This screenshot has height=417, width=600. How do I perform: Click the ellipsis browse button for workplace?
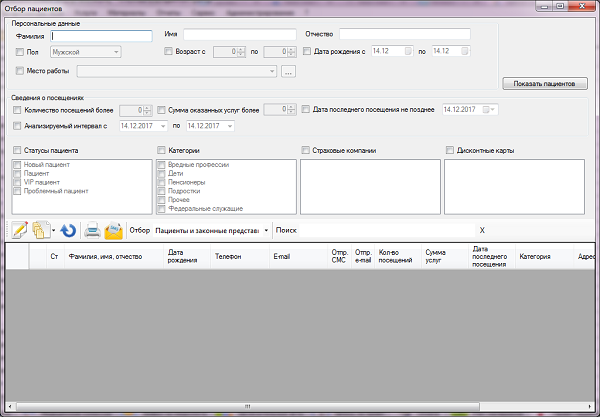pyautogui.click(x=288, y=72)
